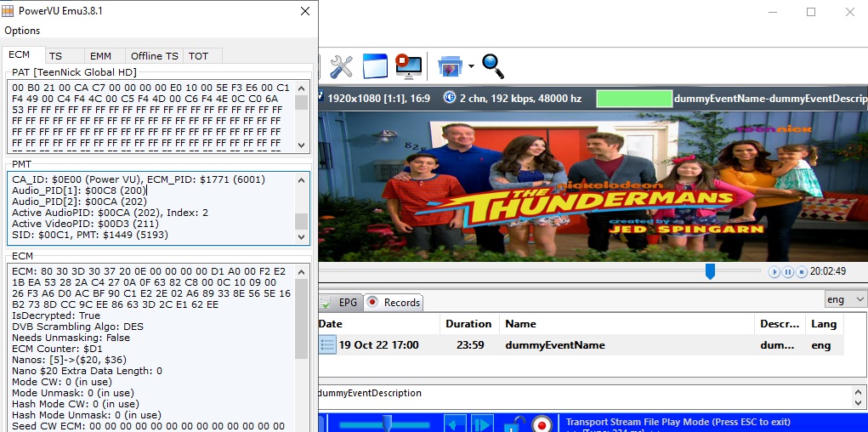Screen dimensions: 868x432
Task: Click the 'Audio_PID[1]: $00C8 (200)' line
Action: click(78, 190)
